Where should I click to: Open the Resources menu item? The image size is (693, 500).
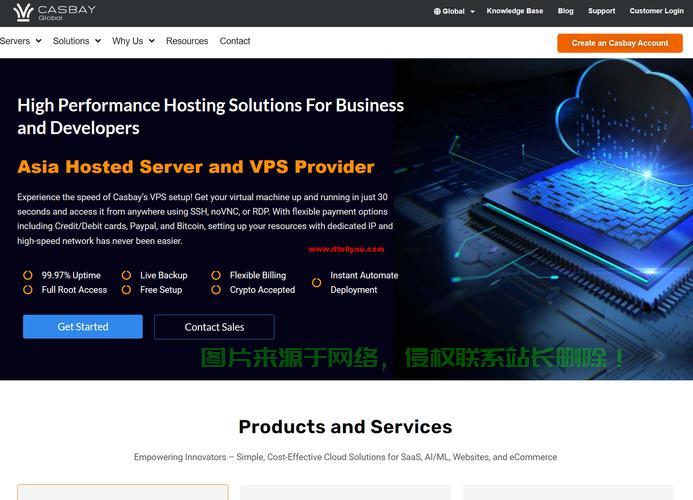coord(187,41)
